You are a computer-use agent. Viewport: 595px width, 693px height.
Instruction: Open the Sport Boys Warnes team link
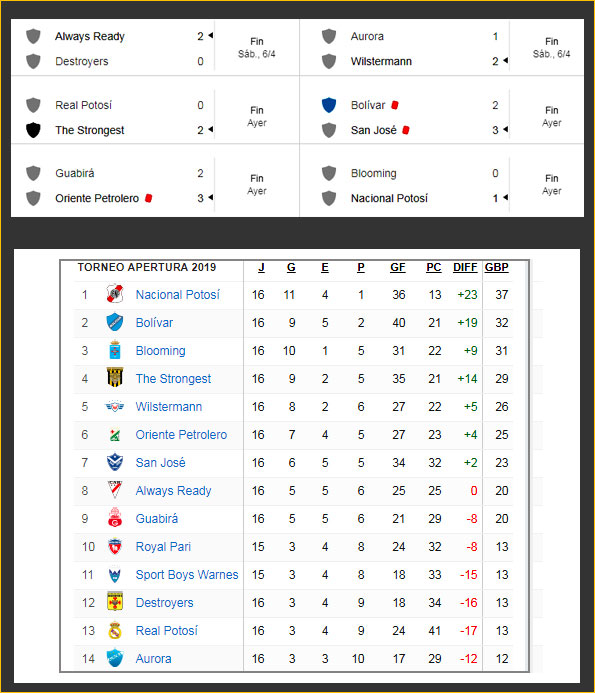point(187,575)
